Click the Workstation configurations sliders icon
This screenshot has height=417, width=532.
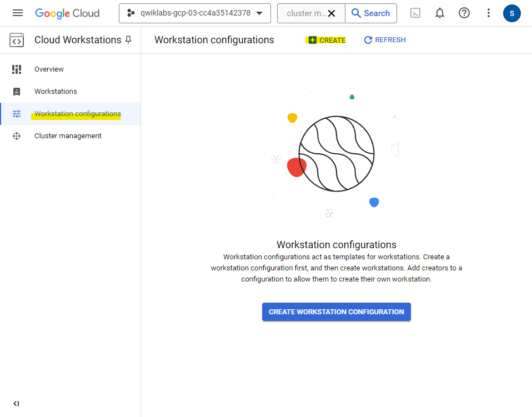[17, 114]
